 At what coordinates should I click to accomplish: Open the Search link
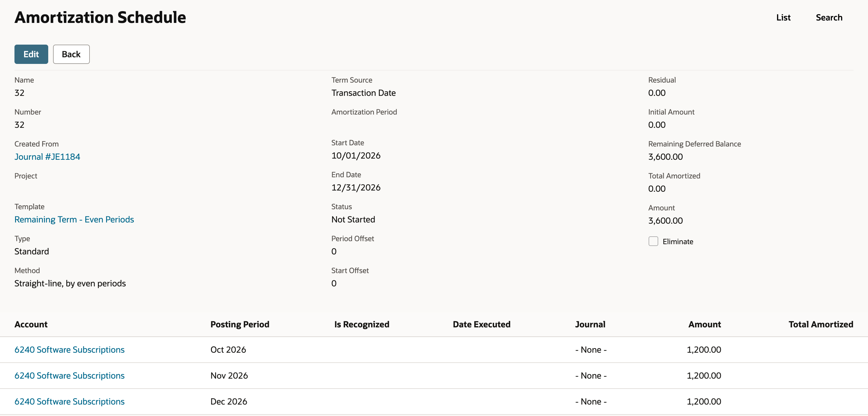coord(829,17)
